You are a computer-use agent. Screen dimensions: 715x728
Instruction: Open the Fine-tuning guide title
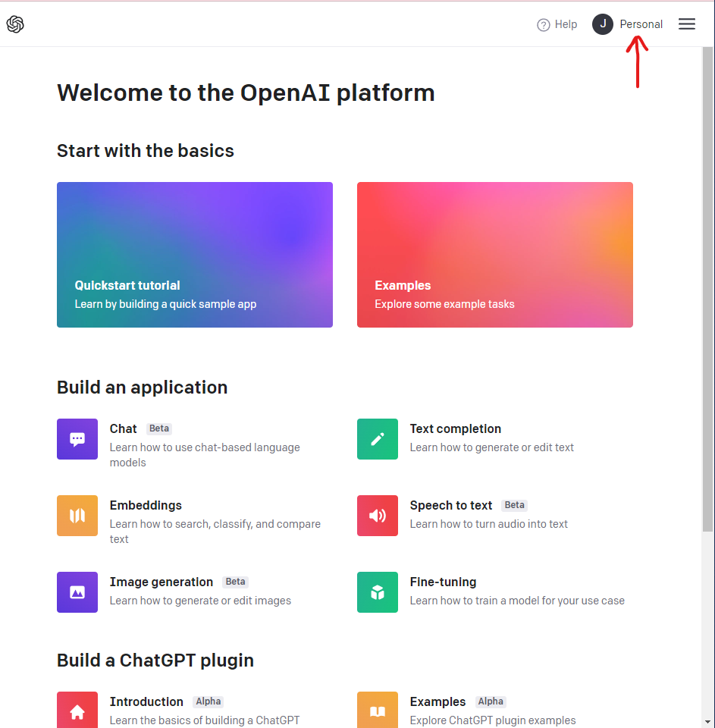pyautogui.click(x=443, y=582)
